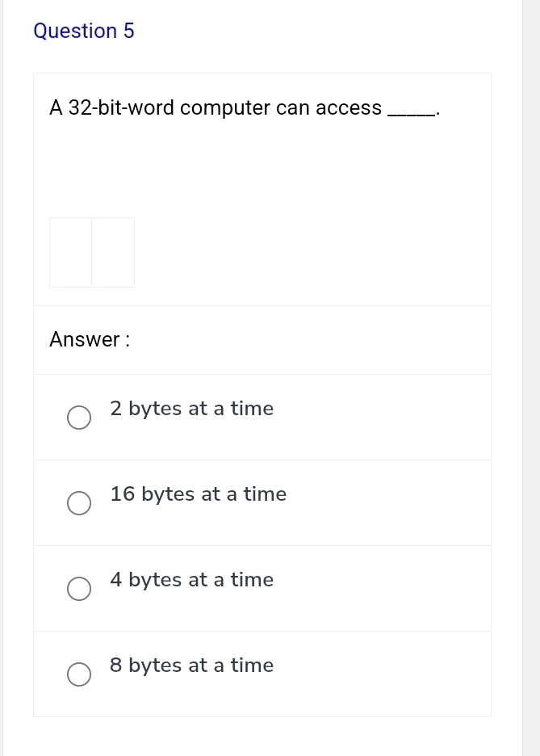The height and width of the screenshot is (756, 540).
Task: Click the row containing '4 bytes at a time'
Action: tap(262, 588)
